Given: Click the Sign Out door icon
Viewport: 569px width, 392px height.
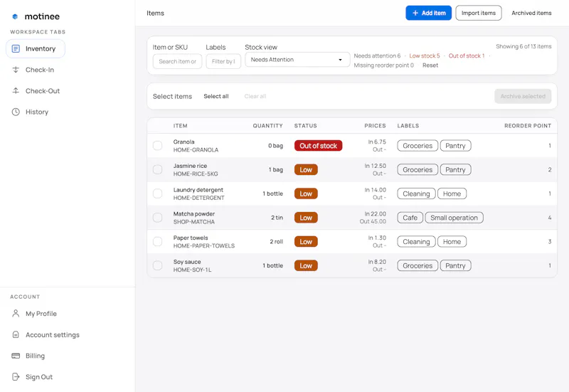Looking at the screenshot, I should [x=16, y=377].
